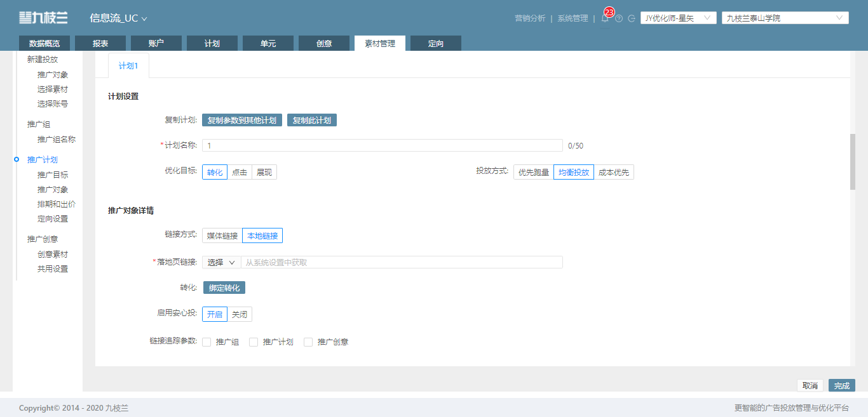This screenshot has height=417, width=868.
Task: Choose 成本优先 delivery method
Action: coord(614,172)
